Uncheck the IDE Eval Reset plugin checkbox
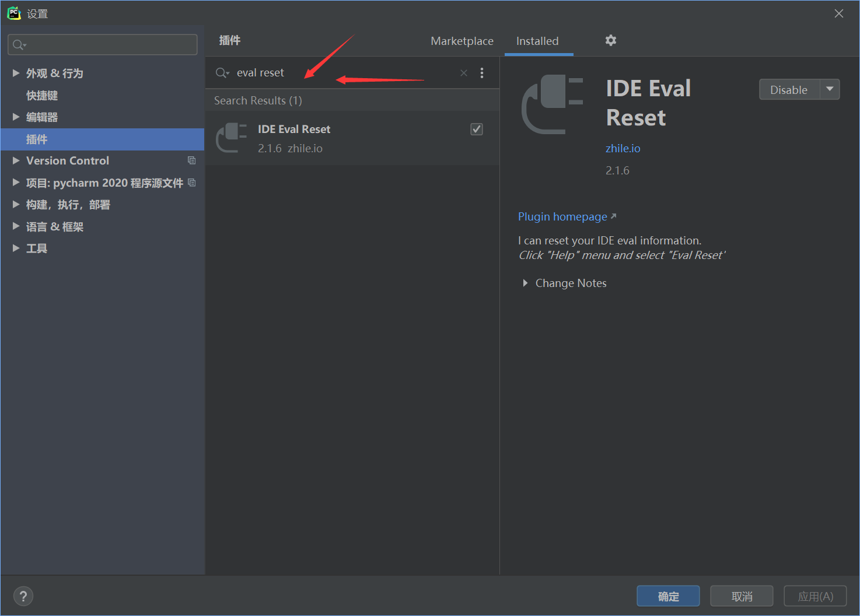The width and height of the screenshot is (860, 616). [477, 129]
